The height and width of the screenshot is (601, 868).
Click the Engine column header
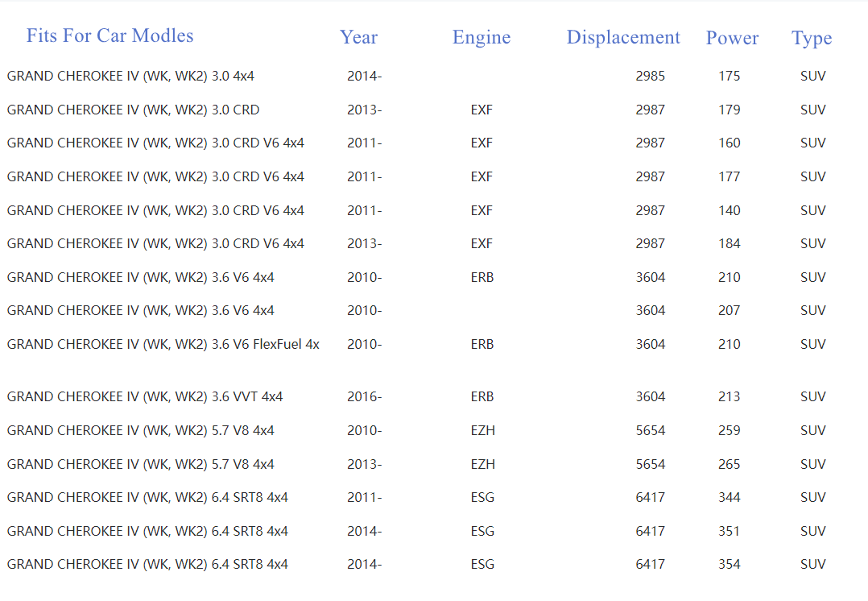pyautogui.click(x=482, y=37)
